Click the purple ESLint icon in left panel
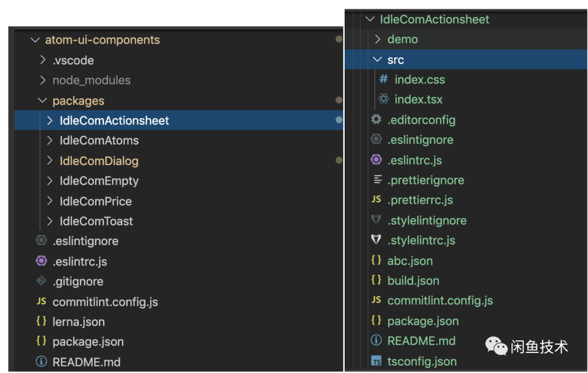 (41, 261)
